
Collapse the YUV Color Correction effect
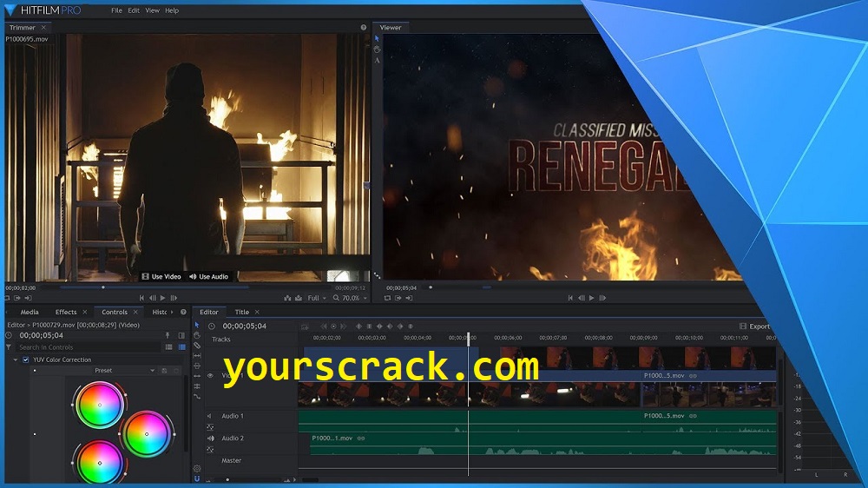tap(16, 360)
